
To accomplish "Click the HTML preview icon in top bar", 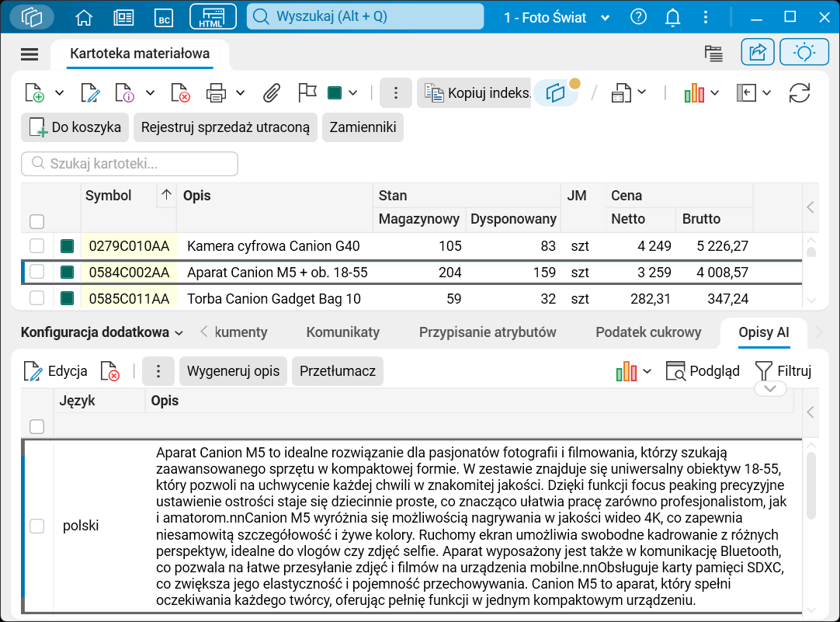I will click(212, 16).
